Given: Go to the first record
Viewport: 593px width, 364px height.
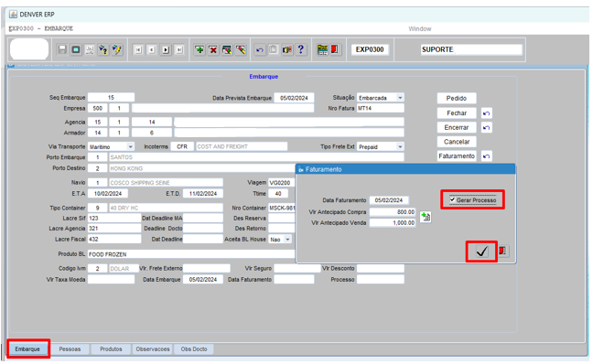Looking at the screenshot, I should point(138,49).
